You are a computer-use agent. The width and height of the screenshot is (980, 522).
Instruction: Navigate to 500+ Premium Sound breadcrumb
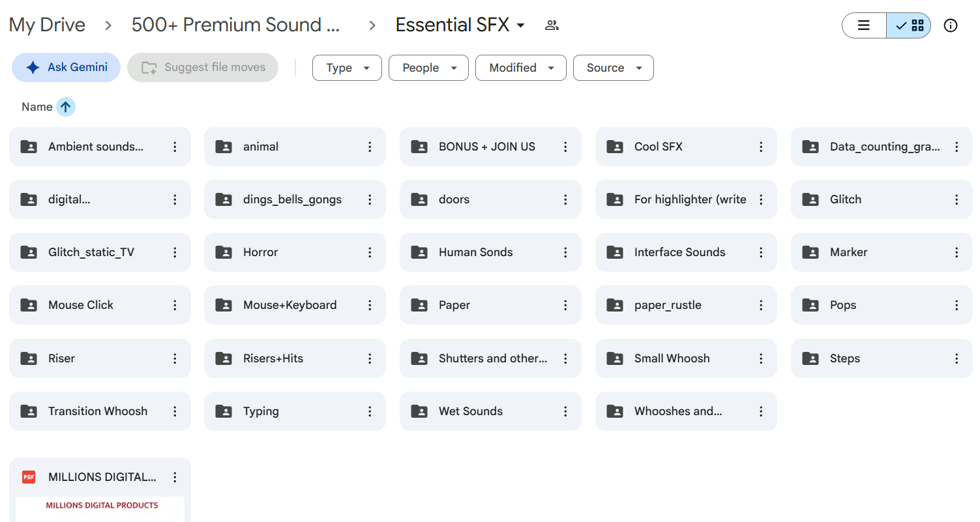236,25
